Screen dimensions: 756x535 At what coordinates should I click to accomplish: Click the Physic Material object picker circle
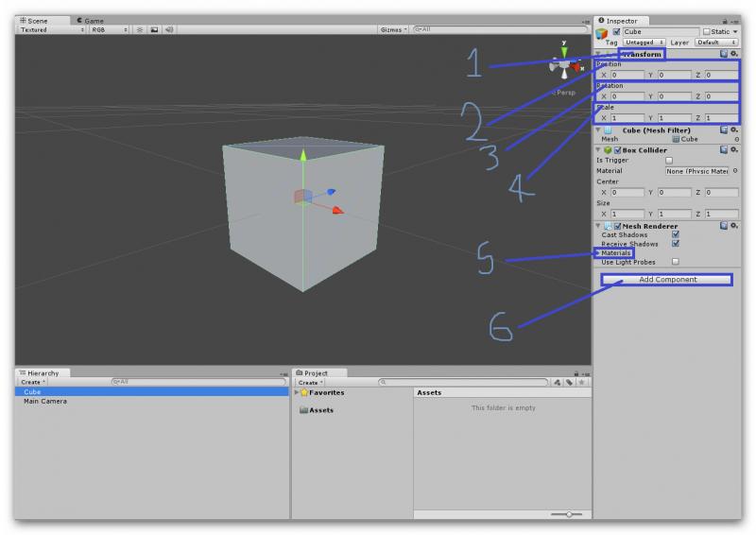pyautogui.click(x=735, y=171)
